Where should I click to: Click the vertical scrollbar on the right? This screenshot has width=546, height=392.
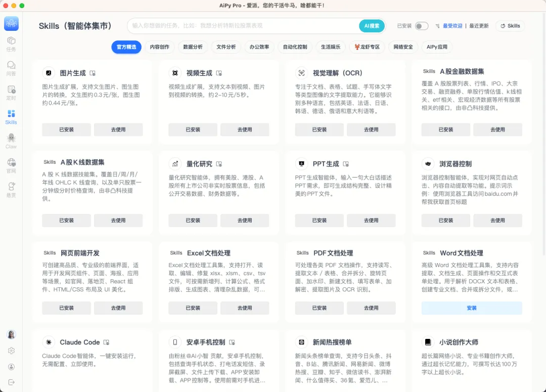[544, 134]
